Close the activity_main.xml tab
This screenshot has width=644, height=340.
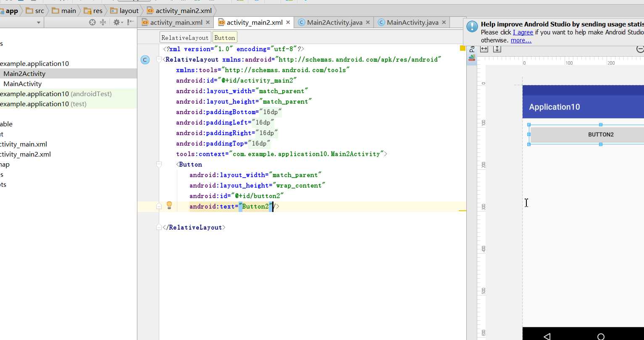click(208, 22)
